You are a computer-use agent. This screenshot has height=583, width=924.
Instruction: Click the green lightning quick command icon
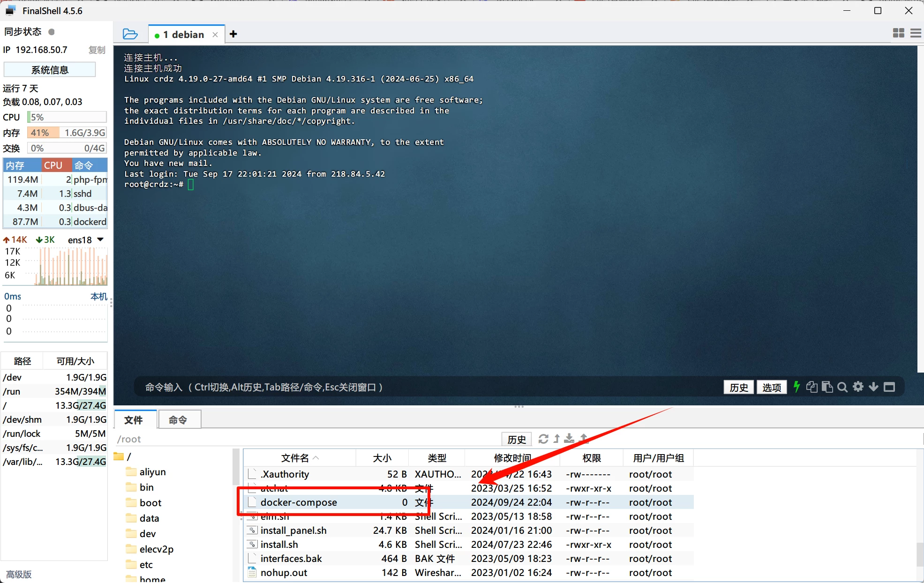tap(796, 387)
